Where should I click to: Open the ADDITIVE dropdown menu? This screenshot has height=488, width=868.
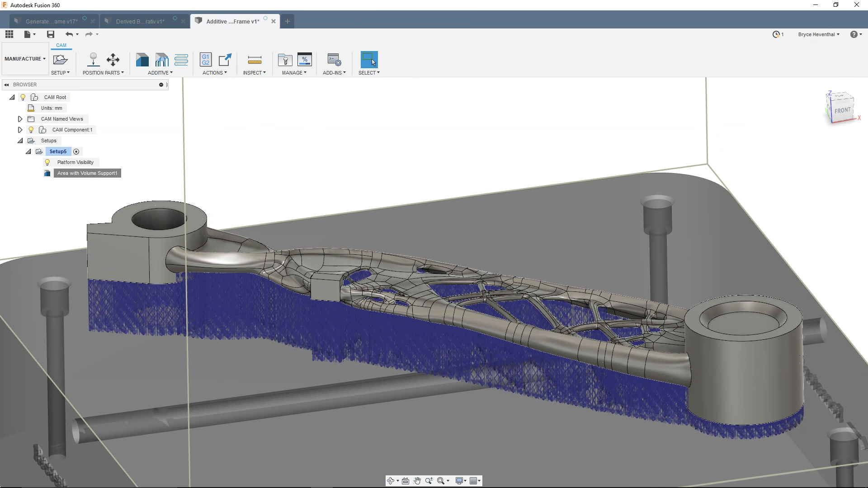pyautogui.click(x=160, y=73)
